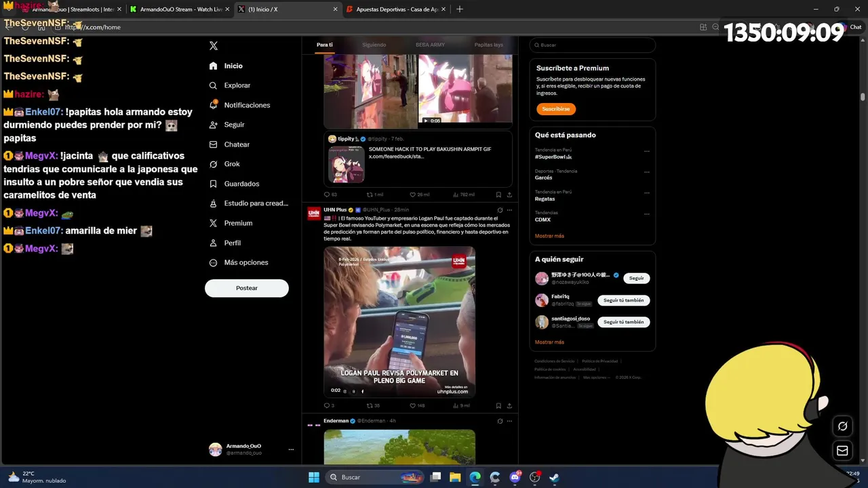The width and height of the screenshot is (868, 488).
Task: Open a new browser tab
Action: point(460,9)
